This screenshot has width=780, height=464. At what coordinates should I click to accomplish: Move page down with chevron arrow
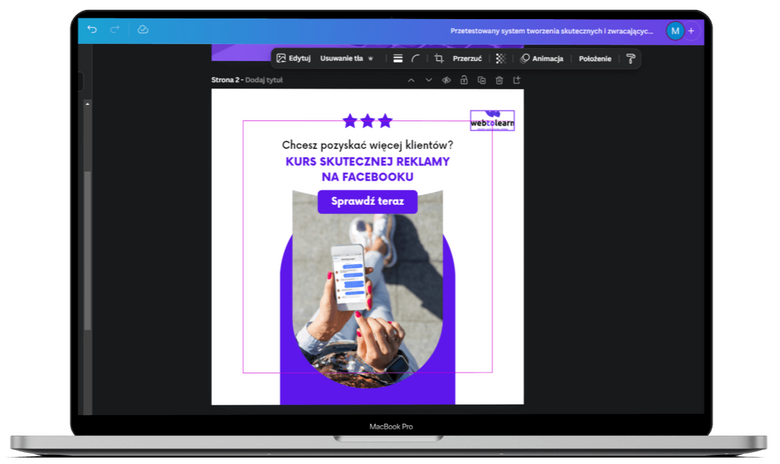[x=428, y=80]
